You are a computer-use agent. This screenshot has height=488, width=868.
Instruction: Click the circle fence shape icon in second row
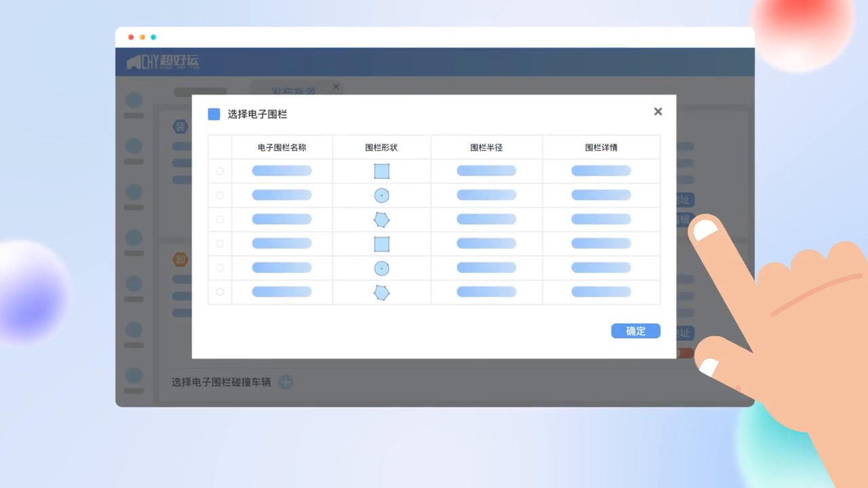[382, 195]
